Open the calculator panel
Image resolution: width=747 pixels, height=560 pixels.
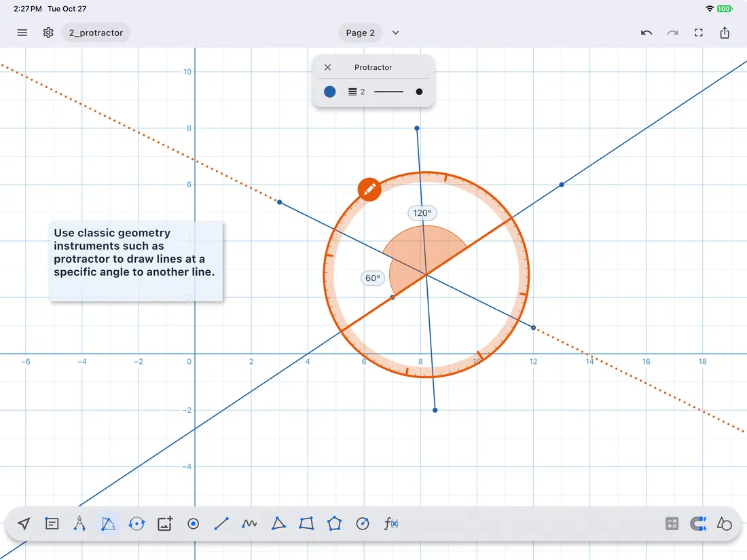[672, 524]
